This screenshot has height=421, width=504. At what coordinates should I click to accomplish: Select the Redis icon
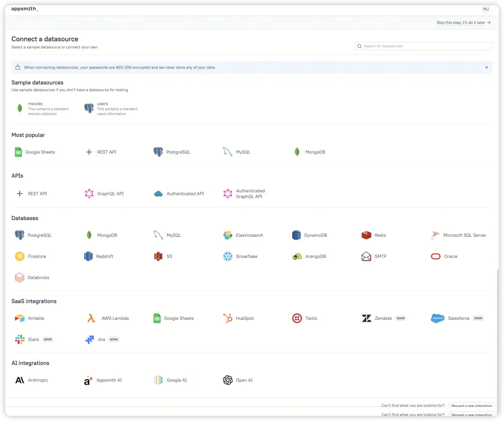(x=366, y=235)
